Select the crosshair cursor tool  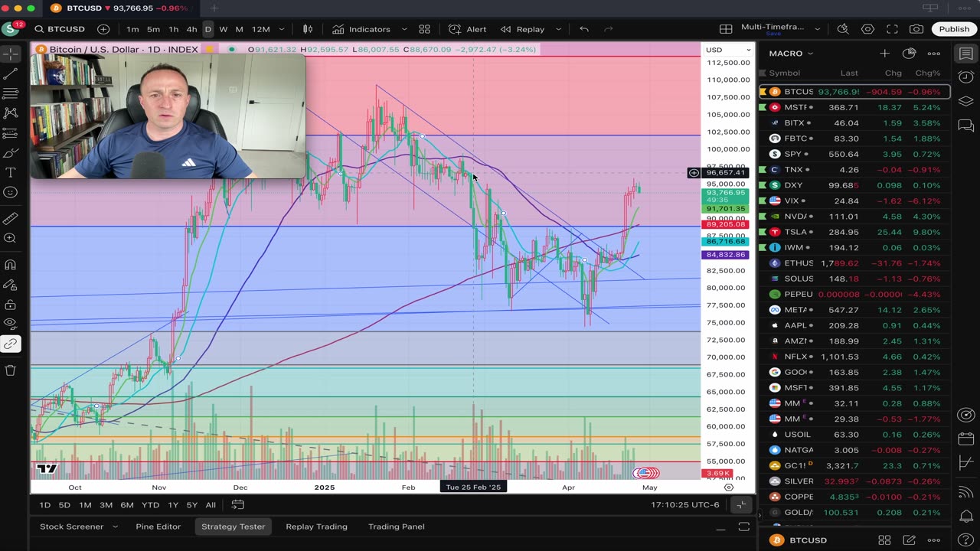point(11,54)
